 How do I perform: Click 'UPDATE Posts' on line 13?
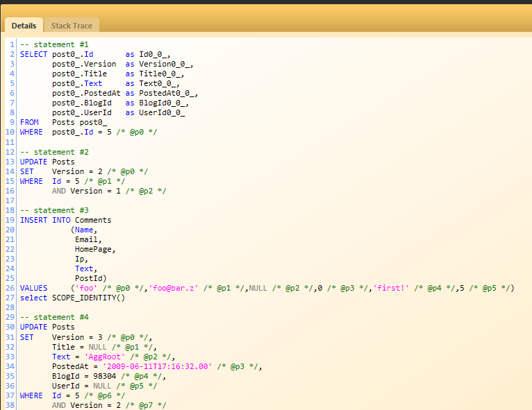[47, 162]
